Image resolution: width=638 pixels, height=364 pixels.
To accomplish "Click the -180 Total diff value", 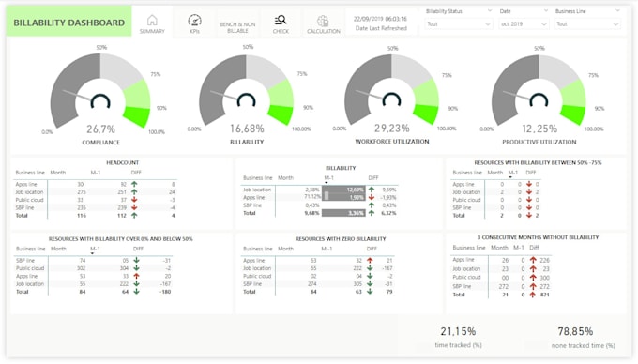I will point(165,292).
